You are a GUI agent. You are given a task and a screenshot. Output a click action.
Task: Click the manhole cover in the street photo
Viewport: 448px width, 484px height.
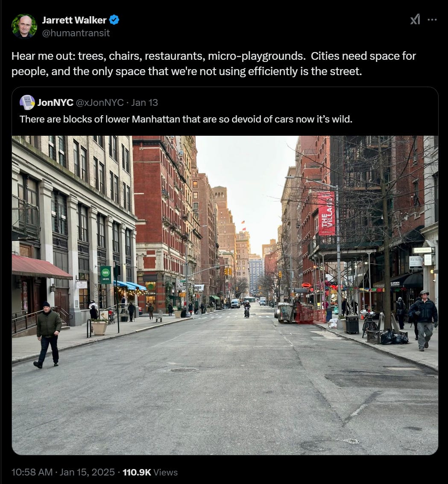click(x=183, y=370)
